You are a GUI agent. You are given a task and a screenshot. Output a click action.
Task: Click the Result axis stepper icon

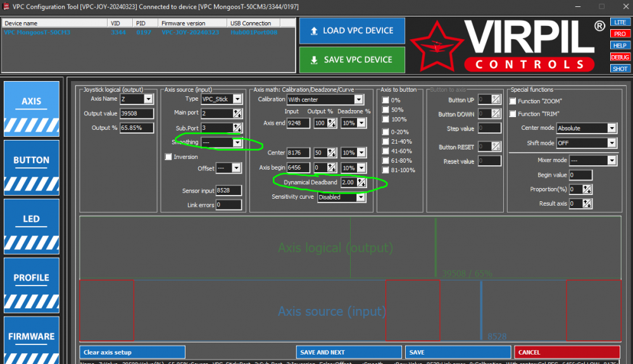(x=587, y=204)
